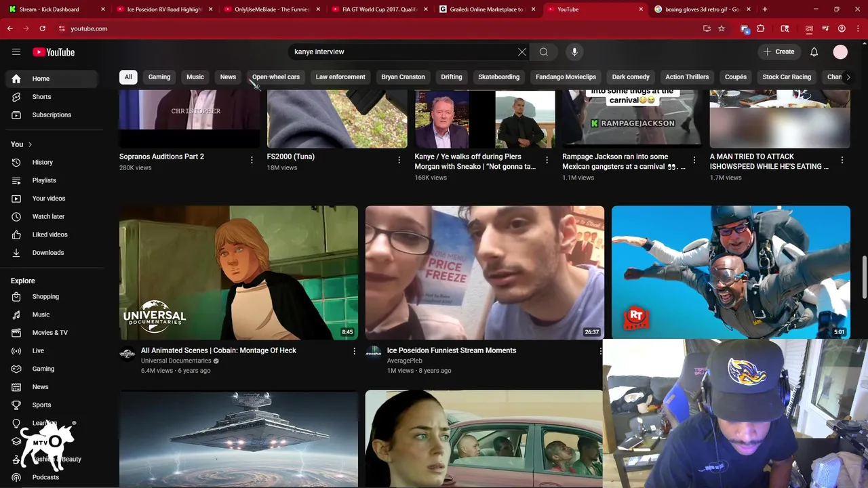Open a new browser tab with plus

[x=765, y=9]
